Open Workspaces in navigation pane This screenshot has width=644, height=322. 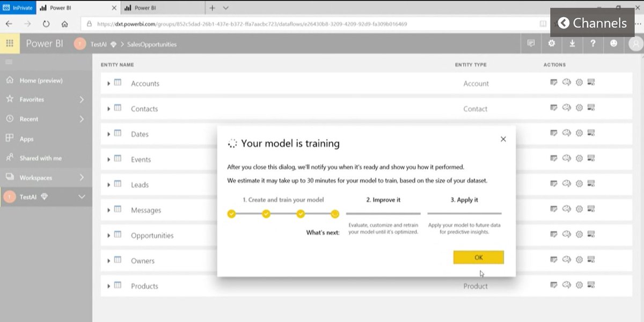pyautogui.click(x=36, y=178)
